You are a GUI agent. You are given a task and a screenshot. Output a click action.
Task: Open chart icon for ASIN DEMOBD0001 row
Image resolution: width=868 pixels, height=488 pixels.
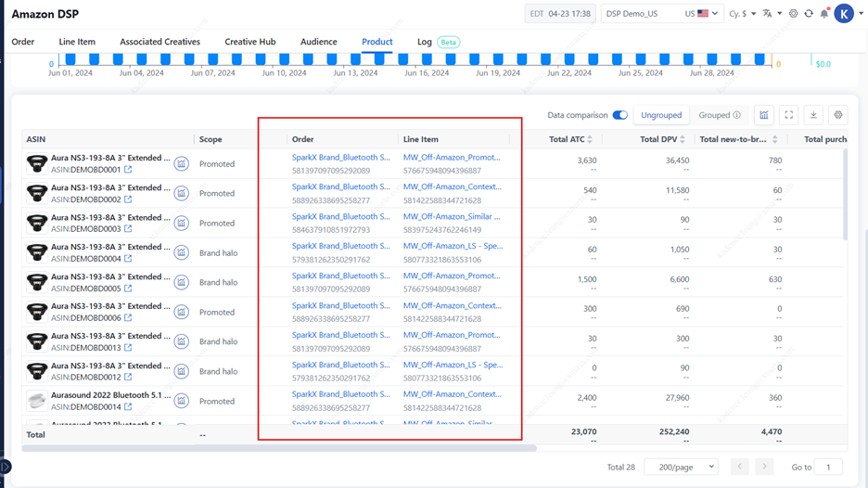[182, 163]
